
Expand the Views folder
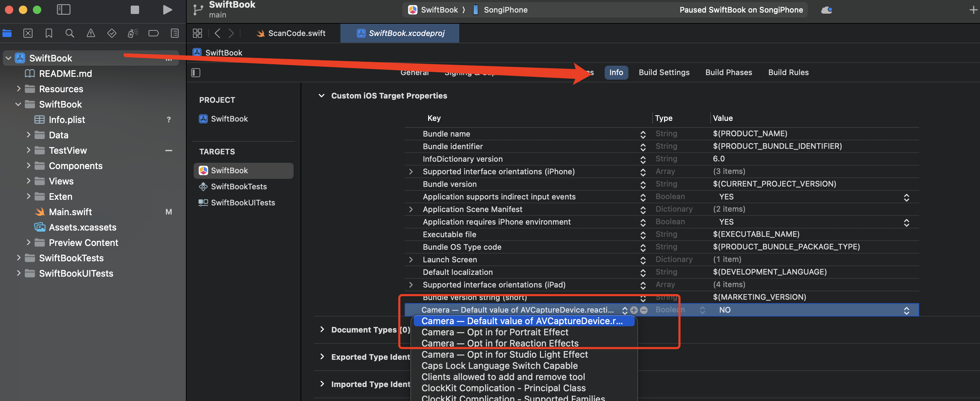click(x=28, y=181)
